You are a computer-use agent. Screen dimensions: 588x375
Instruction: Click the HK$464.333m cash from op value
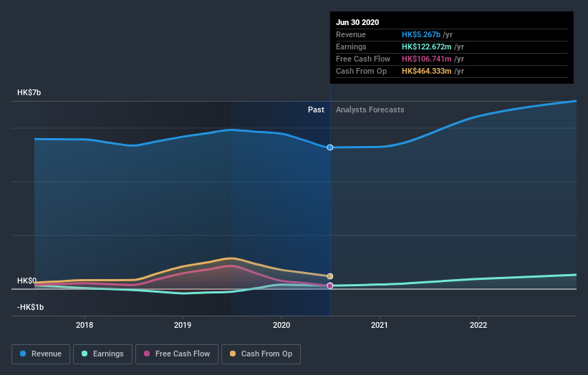426,71
